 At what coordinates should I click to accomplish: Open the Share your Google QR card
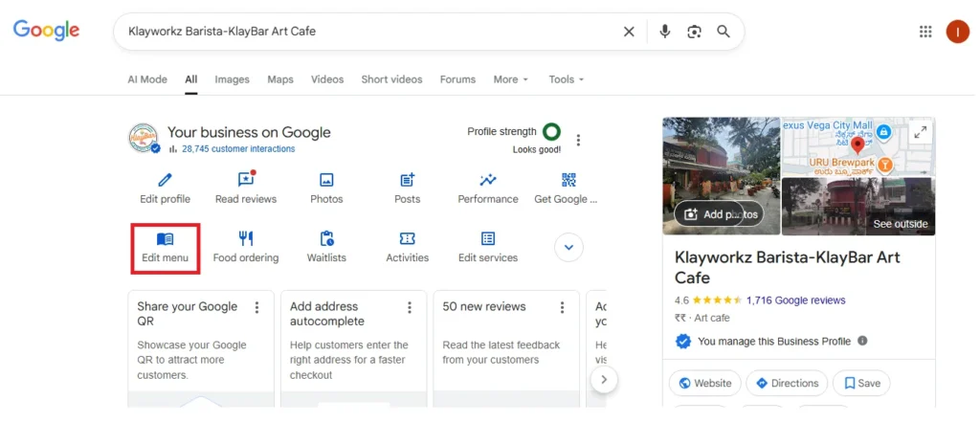pyautogui.click(x=201, y=348)
